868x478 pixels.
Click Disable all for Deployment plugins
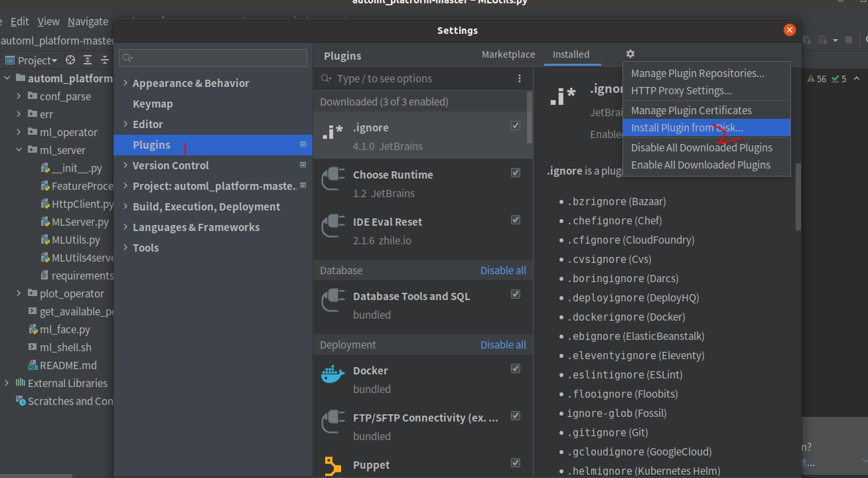pos(503,345)
